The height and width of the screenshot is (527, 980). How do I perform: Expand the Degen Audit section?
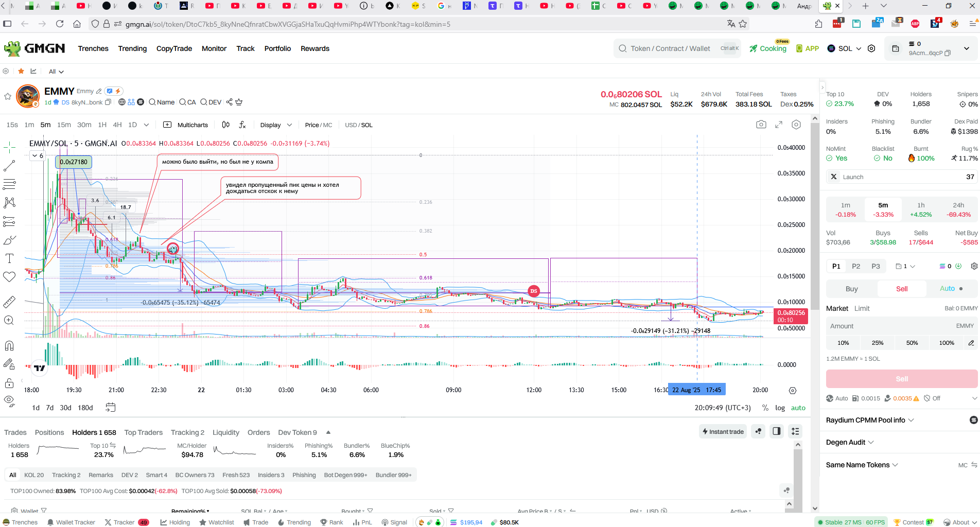[x=850, y=442]
